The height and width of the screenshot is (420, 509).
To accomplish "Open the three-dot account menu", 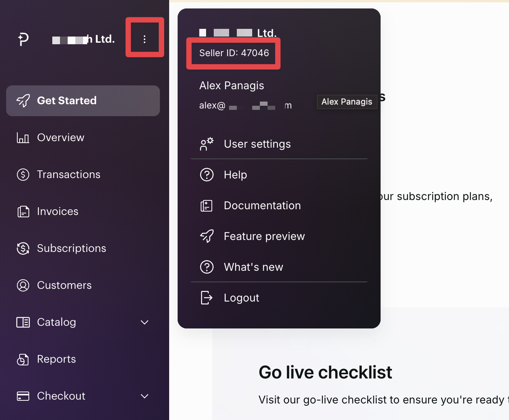I will 145,39.
